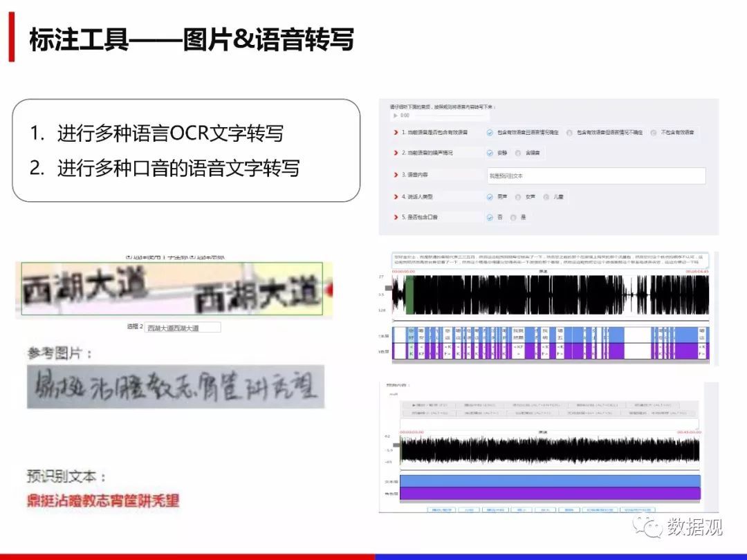Click the 西湖大道西湖大道 transcription input
Screen dimensions: 747x560
[x=183, y=328]
